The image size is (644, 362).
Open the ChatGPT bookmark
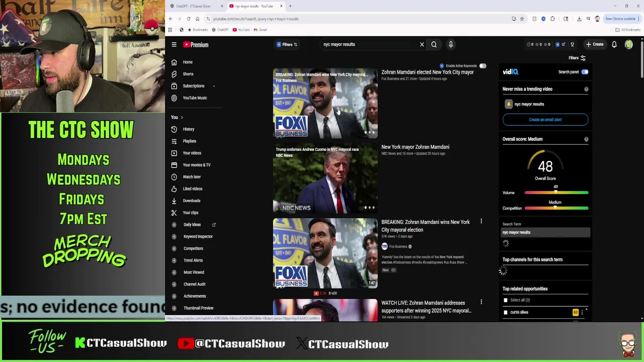[x=220, y=30]
